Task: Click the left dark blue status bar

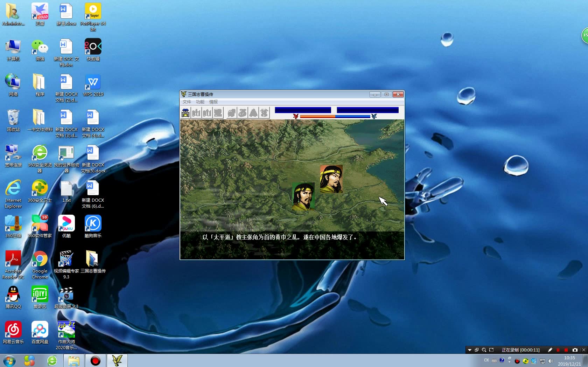Action: [303, 110]
